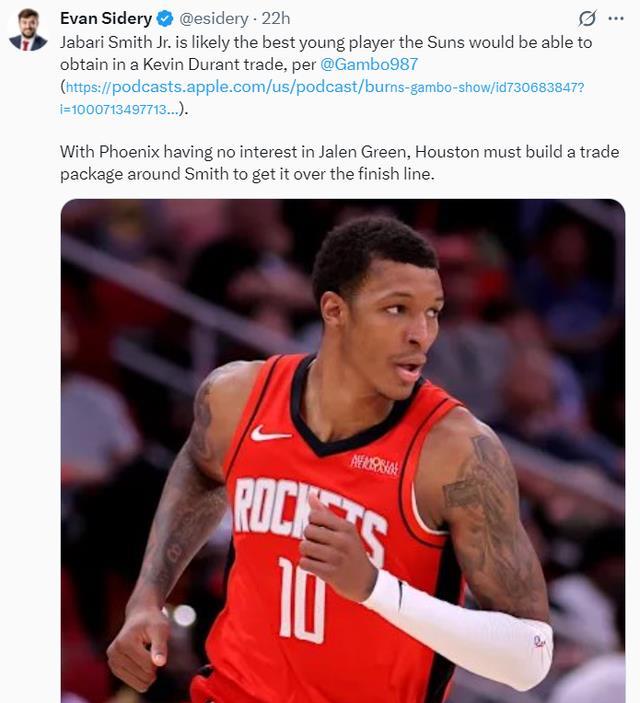Image resolution: width=640 pixels, height=703 pixels.
Task: Click the Memorial Hermann sponsor patch
Action: [x=374, y=465]
